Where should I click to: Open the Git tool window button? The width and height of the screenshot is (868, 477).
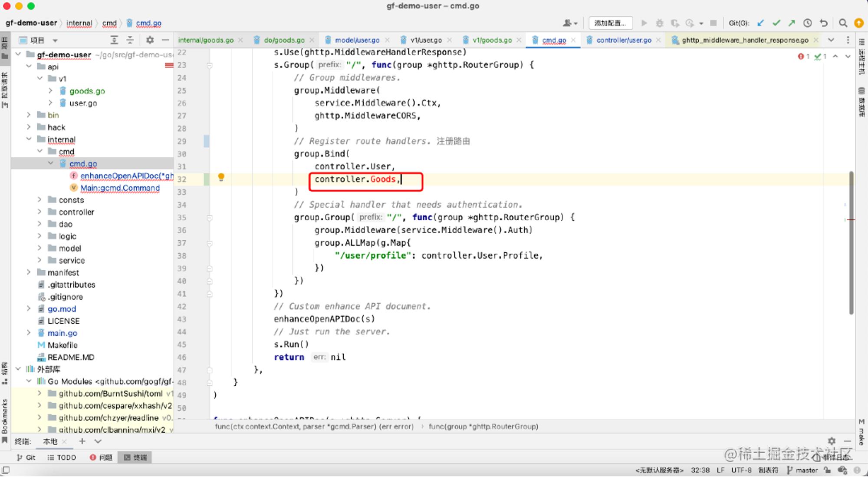coord(26,457)
